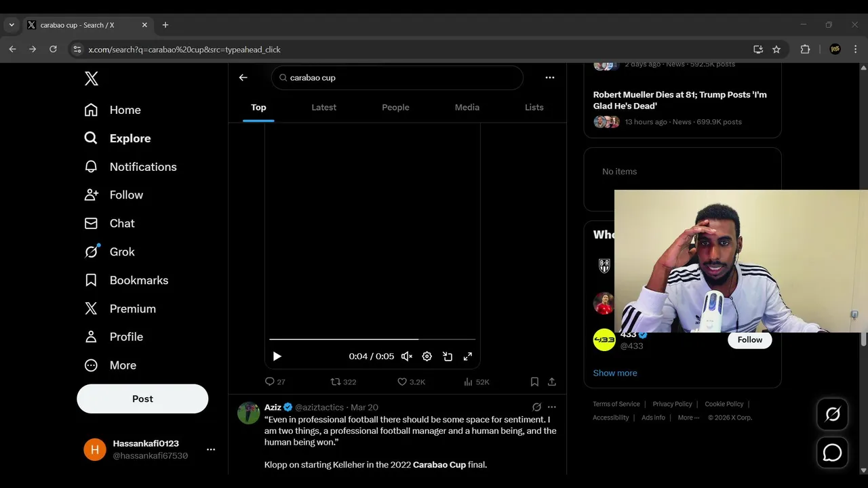Switch to the People tab

pyautogui.click(x=395, y=107)
